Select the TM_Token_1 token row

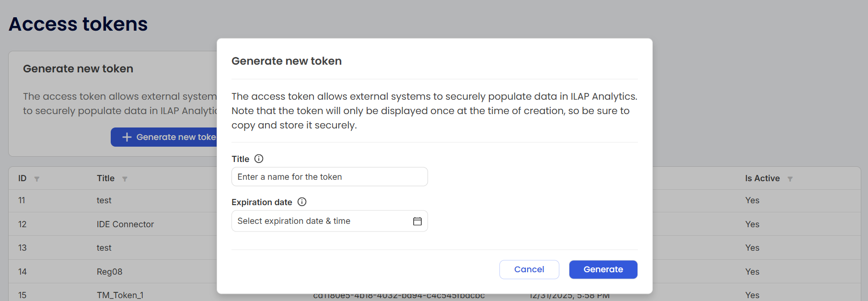point(120,295)
